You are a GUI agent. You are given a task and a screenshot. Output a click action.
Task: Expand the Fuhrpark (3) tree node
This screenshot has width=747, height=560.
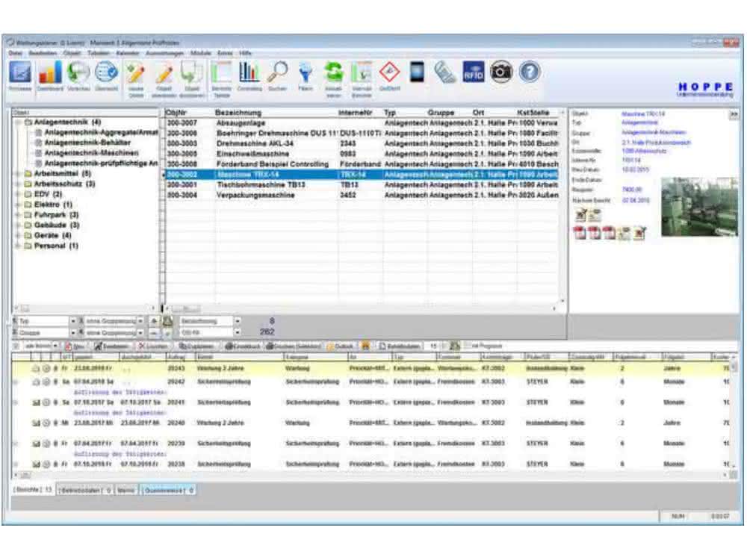[x=19, y=215]
